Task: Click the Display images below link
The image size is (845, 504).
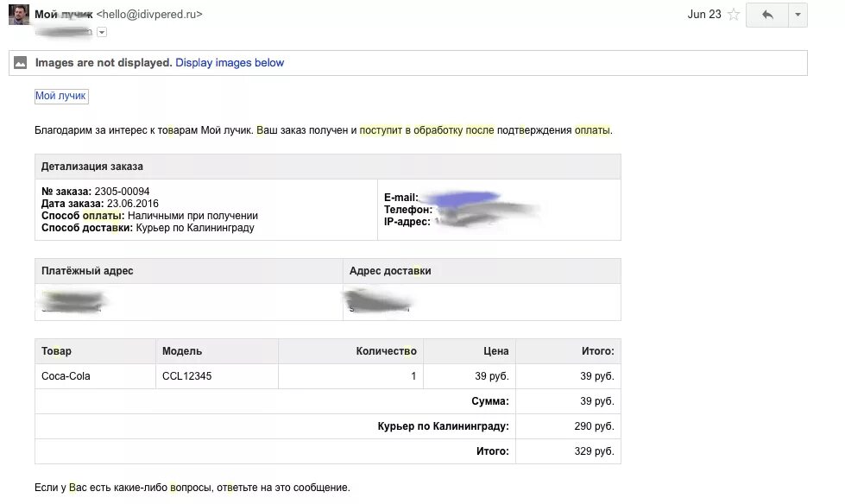Action: (x=229, y=62)
